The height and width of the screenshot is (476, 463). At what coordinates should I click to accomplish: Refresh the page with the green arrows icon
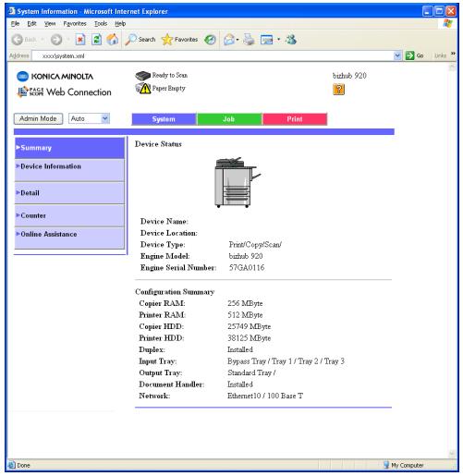point(96,40)
